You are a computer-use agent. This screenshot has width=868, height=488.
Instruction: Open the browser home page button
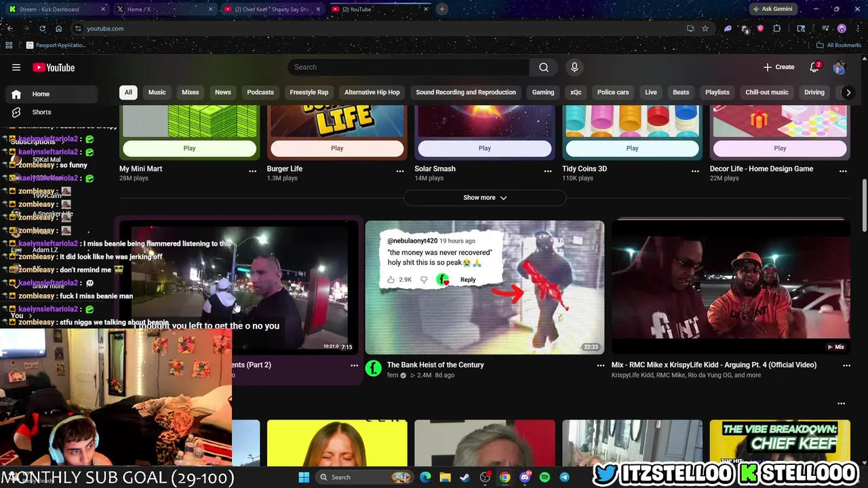59,28
